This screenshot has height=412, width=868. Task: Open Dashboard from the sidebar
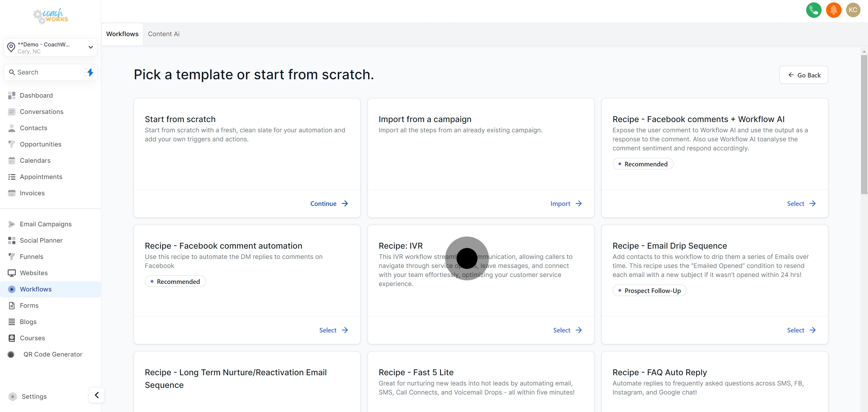click(36, 95)
